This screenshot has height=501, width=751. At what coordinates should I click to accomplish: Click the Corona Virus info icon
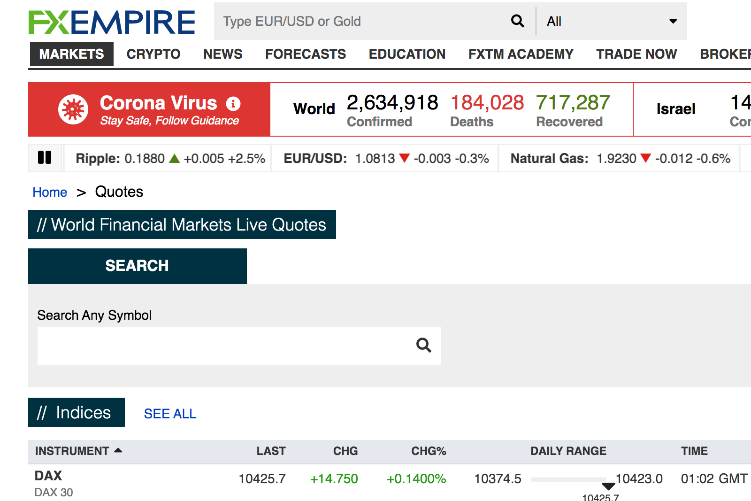(233, 103)
